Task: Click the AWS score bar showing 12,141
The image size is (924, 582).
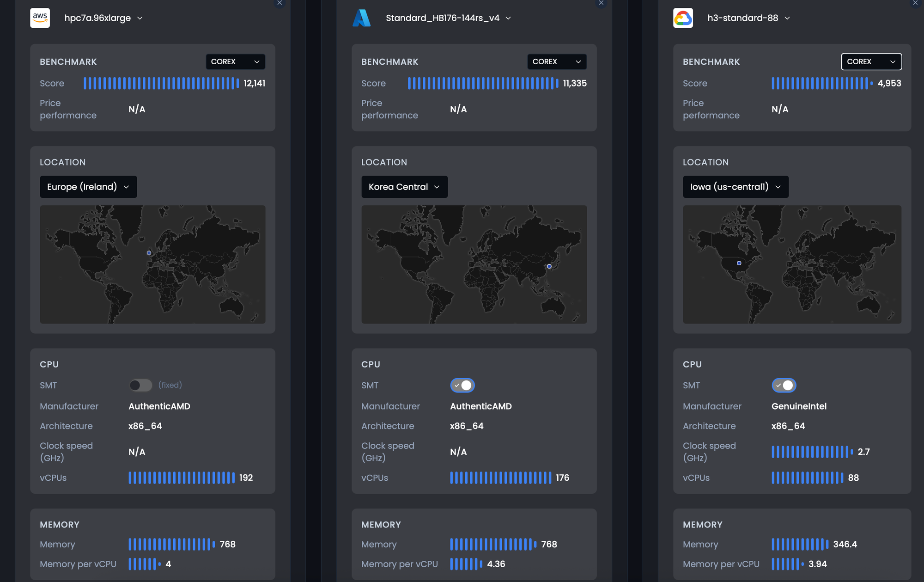Action: tap(161, 83)
